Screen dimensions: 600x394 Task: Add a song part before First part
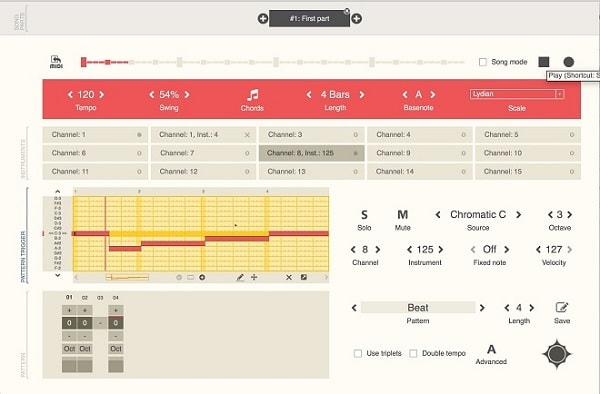(262, 18)
